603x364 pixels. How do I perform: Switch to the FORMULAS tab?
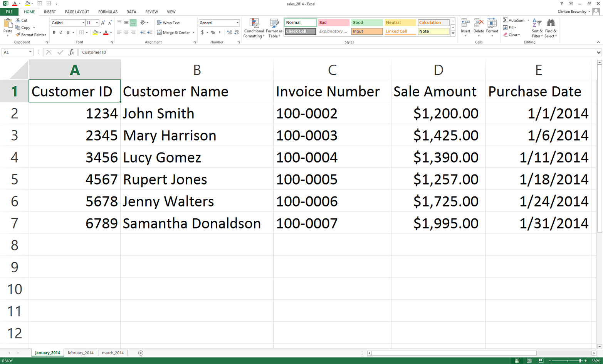coord(108,12)
